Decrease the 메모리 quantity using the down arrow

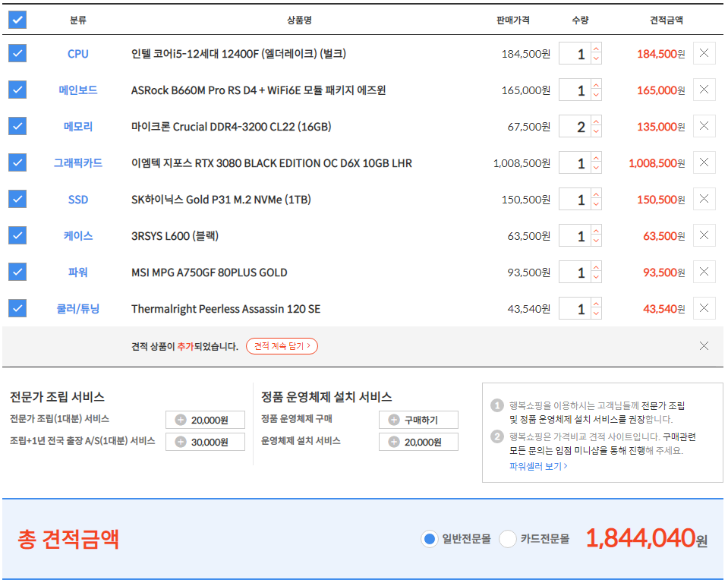click(596, 131)
